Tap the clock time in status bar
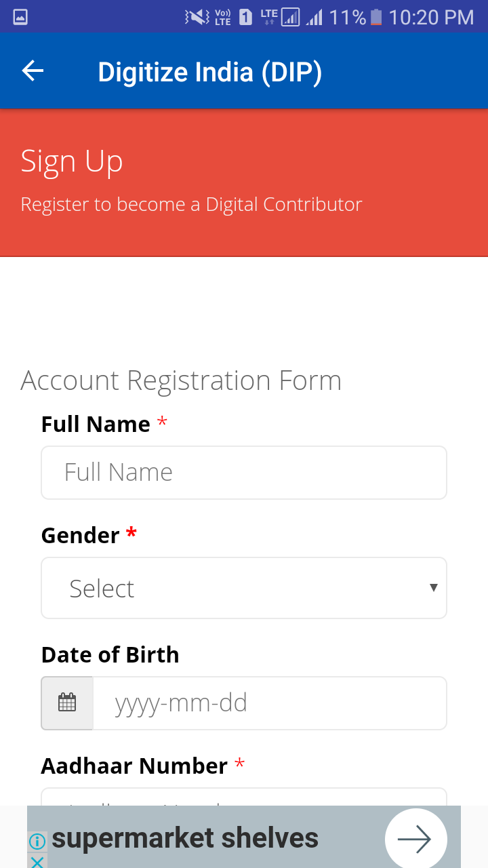Screen dimensions: 488x868 point(431,17)
